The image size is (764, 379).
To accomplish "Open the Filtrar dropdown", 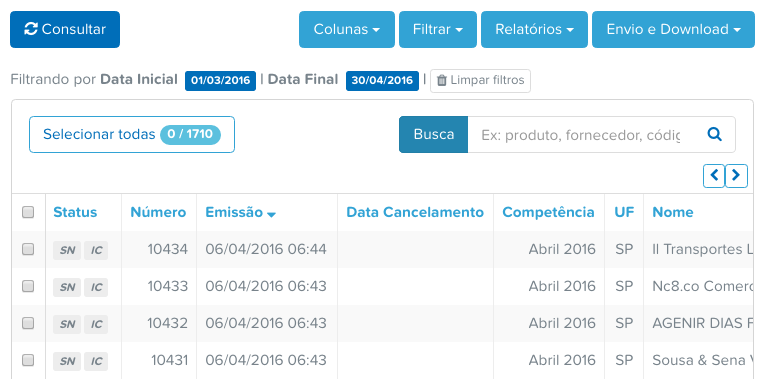I will click(x=438, y=29).
